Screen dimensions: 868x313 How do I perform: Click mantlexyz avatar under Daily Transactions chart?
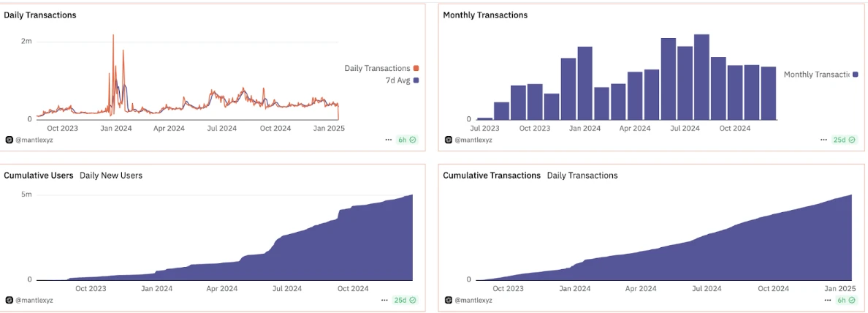tap(9, 139)
